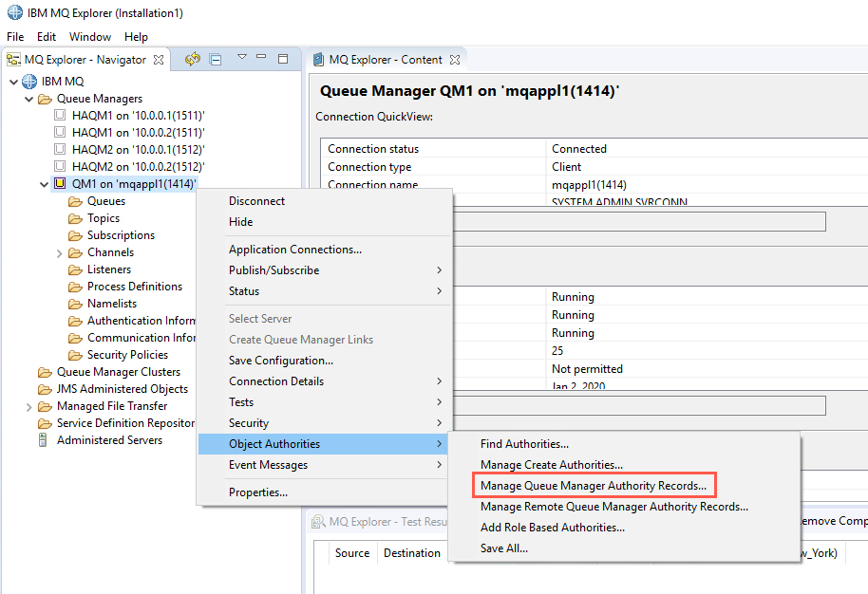This screenshot has width=868, height=594.
Task: Select the Managed File Transfer tree item
Action: click(112, 406)
